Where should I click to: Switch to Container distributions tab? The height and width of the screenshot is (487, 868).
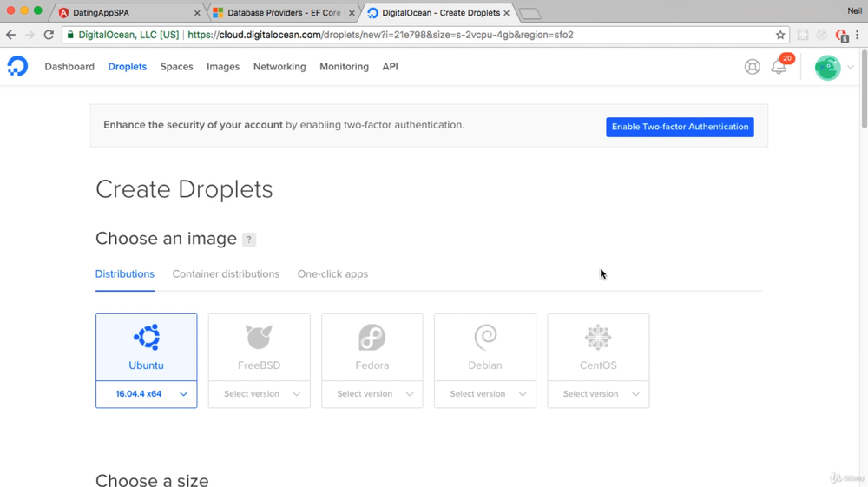226,274
